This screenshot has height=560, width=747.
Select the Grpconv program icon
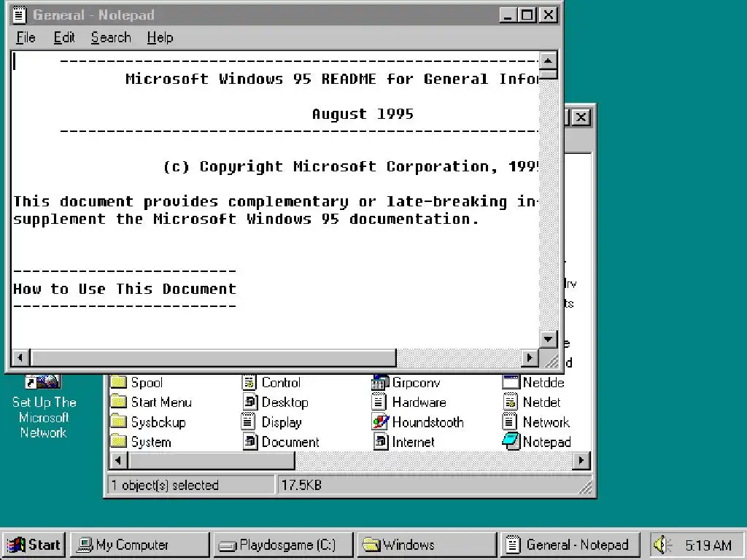(380, 382)
